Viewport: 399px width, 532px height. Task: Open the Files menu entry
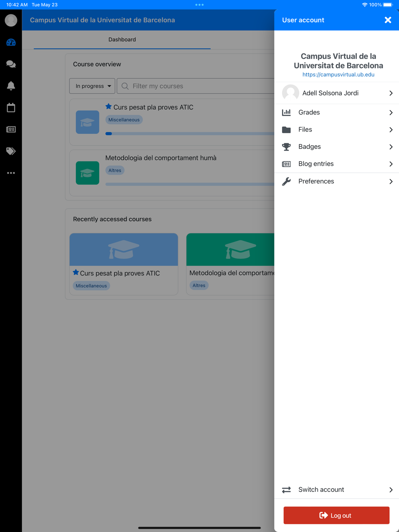point(337,130)
